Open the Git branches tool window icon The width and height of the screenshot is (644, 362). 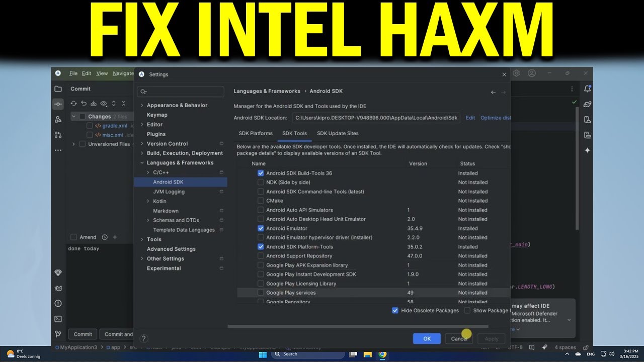coord(58,334)
